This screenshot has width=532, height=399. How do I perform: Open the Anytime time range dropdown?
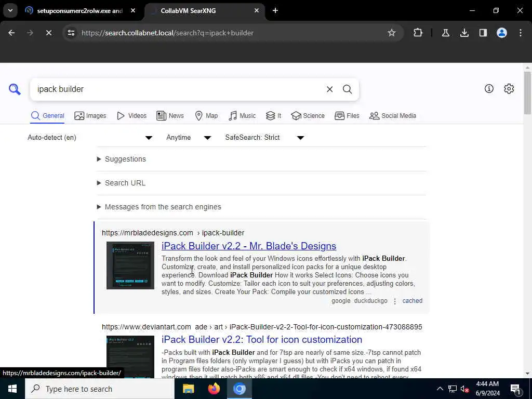tap(189, 137)
